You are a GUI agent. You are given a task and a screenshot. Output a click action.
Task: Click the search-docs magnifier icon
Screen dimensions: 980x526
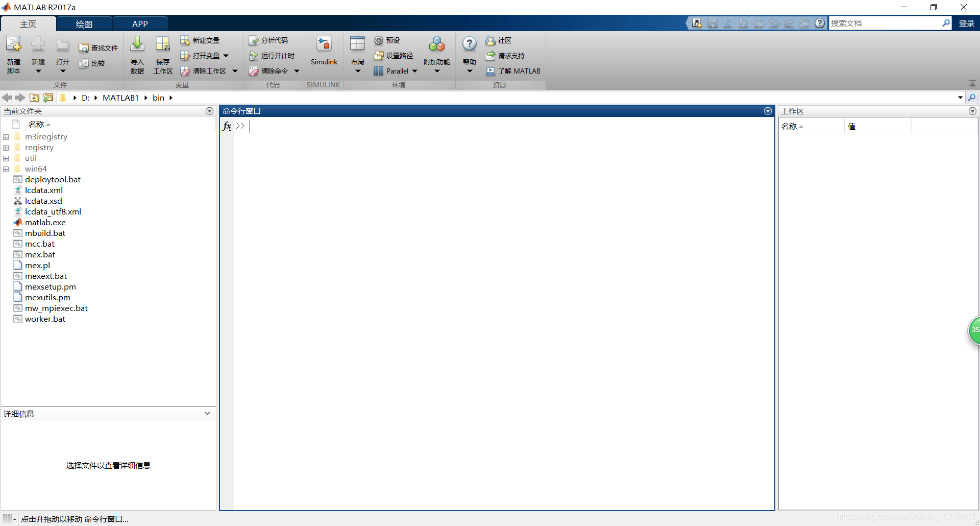point(946,23)
